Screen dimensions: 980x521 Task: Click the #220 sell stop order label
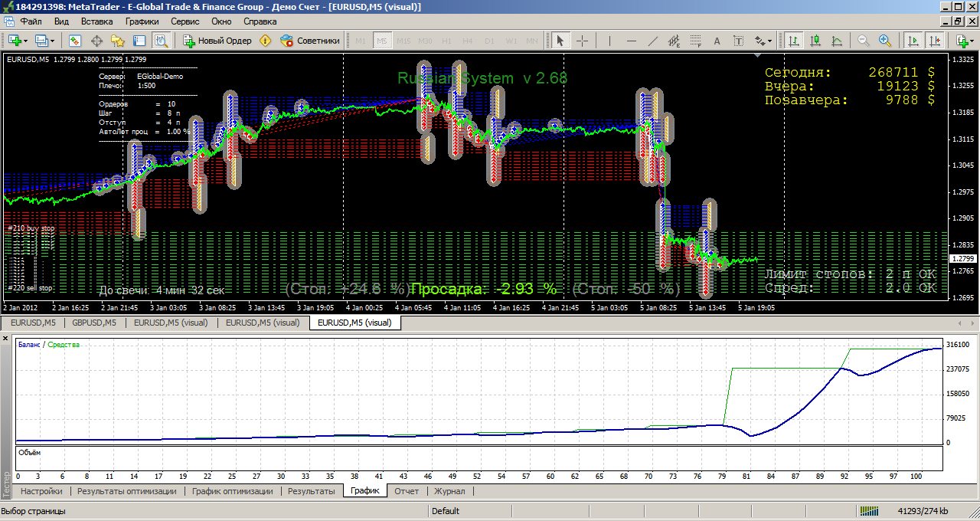[31, 288]
